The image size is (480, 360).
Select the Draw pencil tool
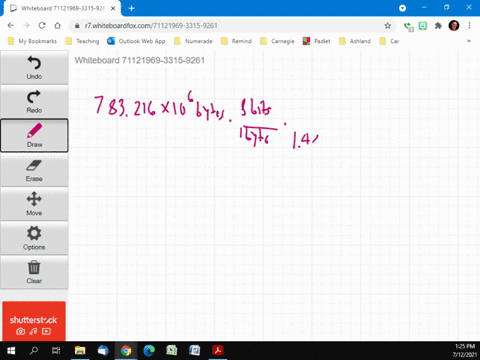34,135
